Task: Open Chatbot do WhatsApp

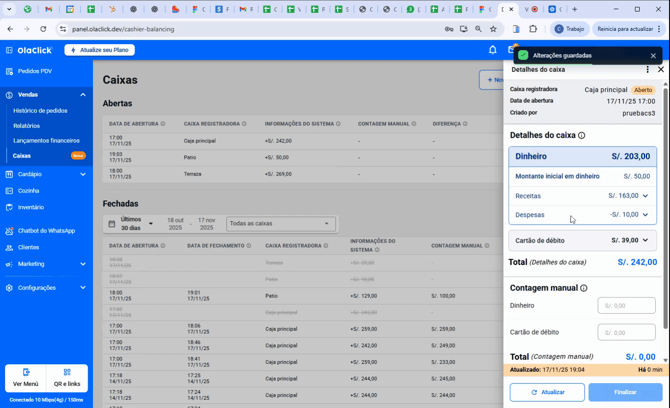Action: coord(47,231)
